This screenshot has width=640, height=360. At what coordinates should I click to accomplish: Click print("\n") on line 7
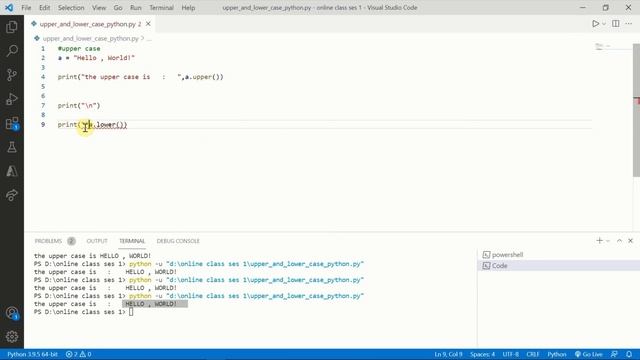click(79, 106)
